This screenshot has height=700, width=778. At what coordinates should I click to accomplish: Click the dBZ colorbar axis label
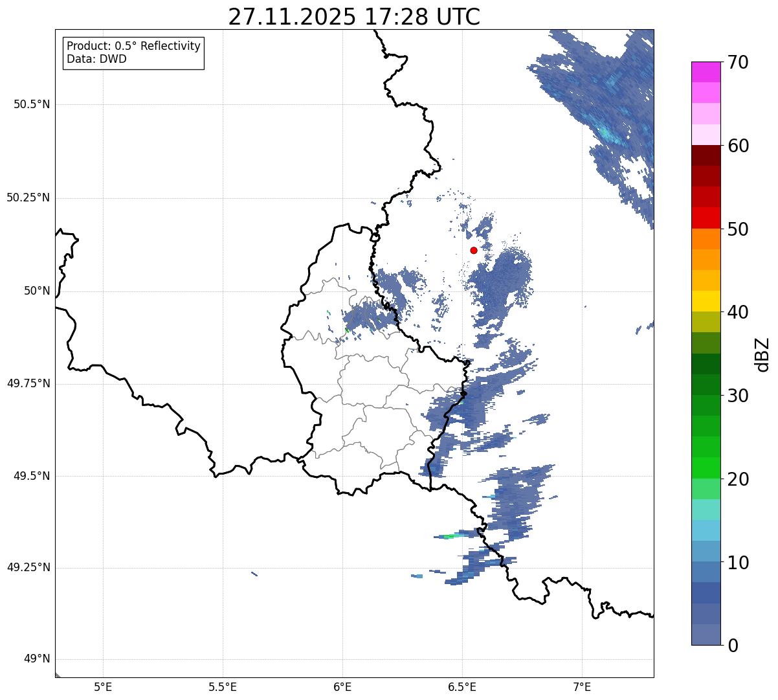762,354
